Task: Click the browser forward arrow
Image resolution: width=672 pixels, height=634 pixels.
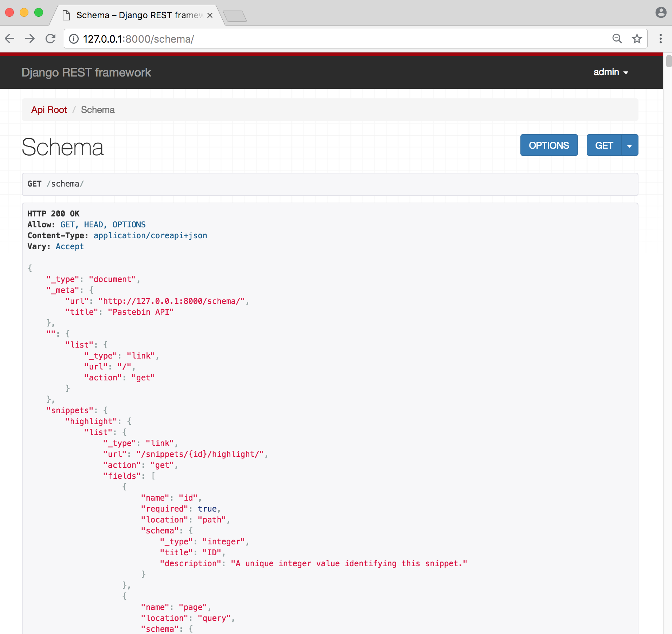Action: click(x=30, y=39)
